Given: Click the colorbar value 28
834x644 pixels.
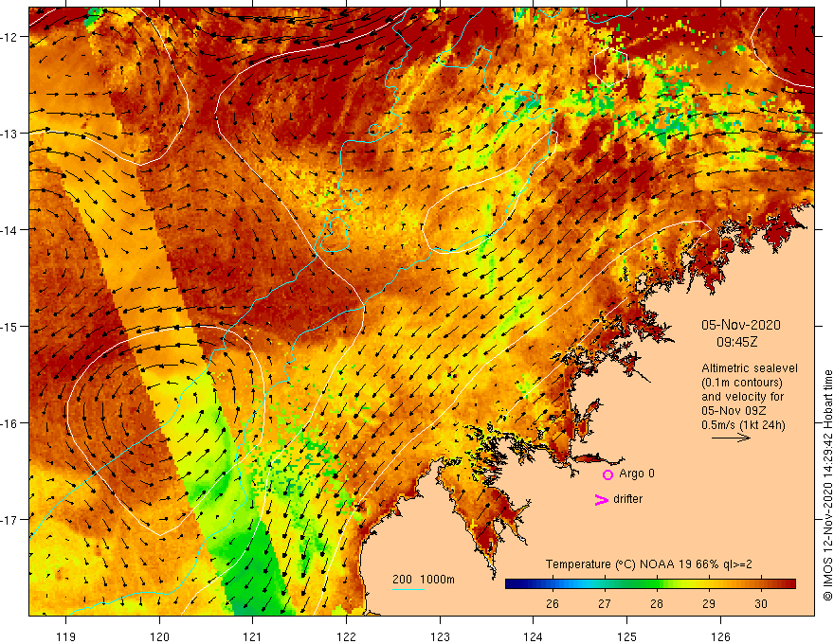Looking at the screenshot, I should click(657, 603).
